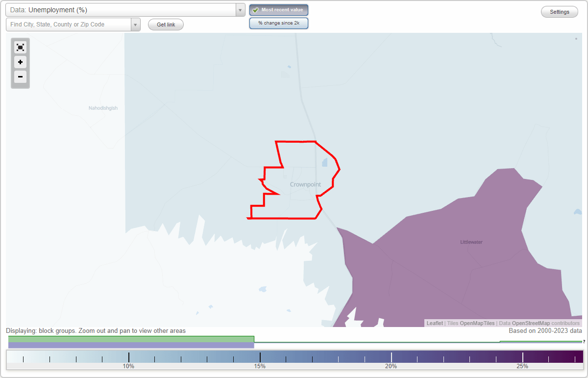The height and width of the screenshot is (378, 588).
Task: Click the Crownpoint label on map
Action: click(305, 184)
